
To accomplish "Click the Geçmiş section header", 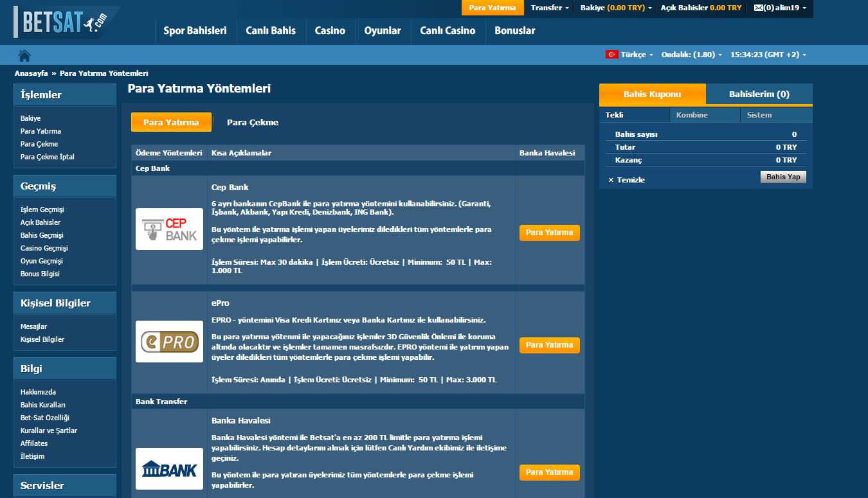I will click(65, 186).
